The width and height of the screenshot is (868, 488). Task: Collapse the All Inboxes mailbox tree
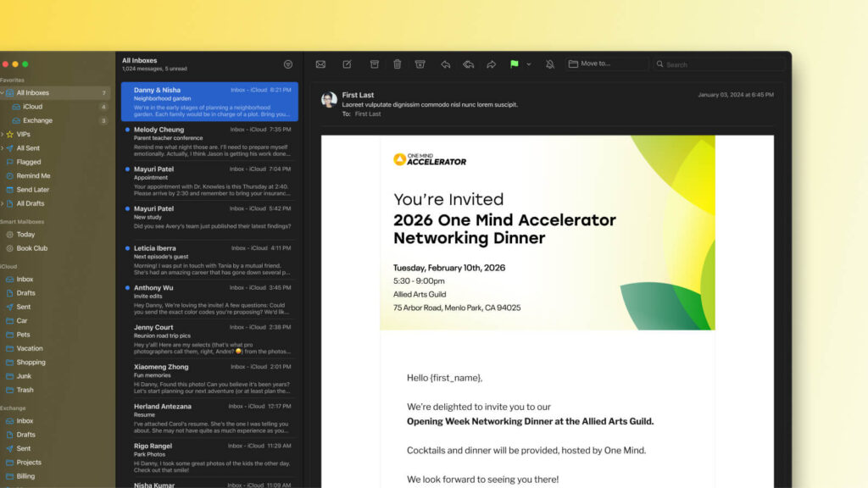(x=3, y=93)
